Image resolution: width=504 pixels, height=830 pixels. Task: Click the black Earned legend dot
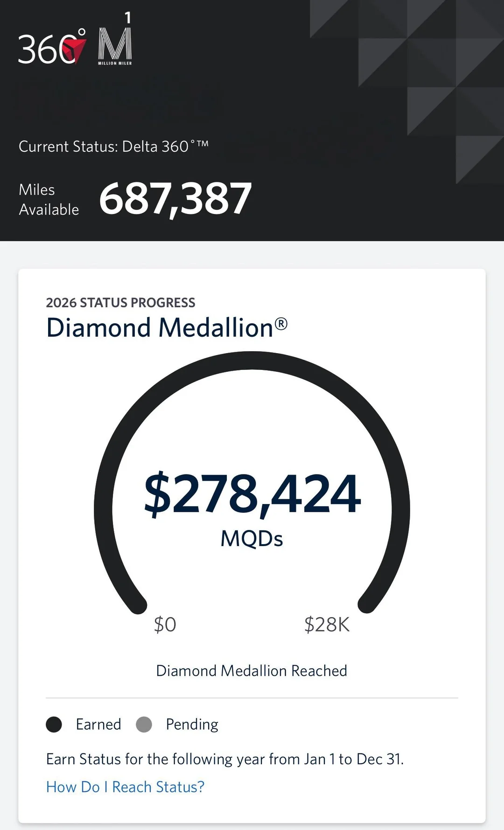(x=54, y=724)
